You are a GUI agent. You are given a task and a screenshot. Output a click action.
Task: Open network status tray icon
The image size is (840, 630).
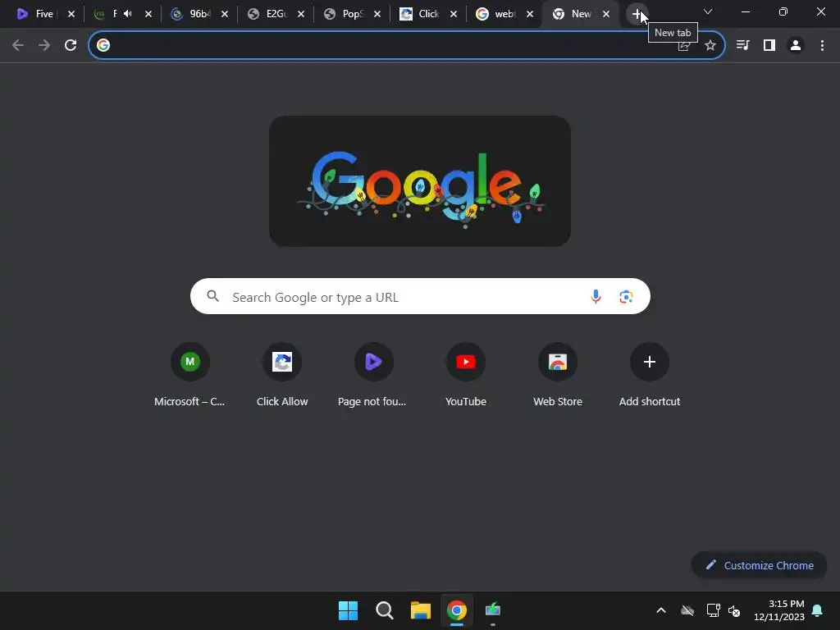coord(713,610)
